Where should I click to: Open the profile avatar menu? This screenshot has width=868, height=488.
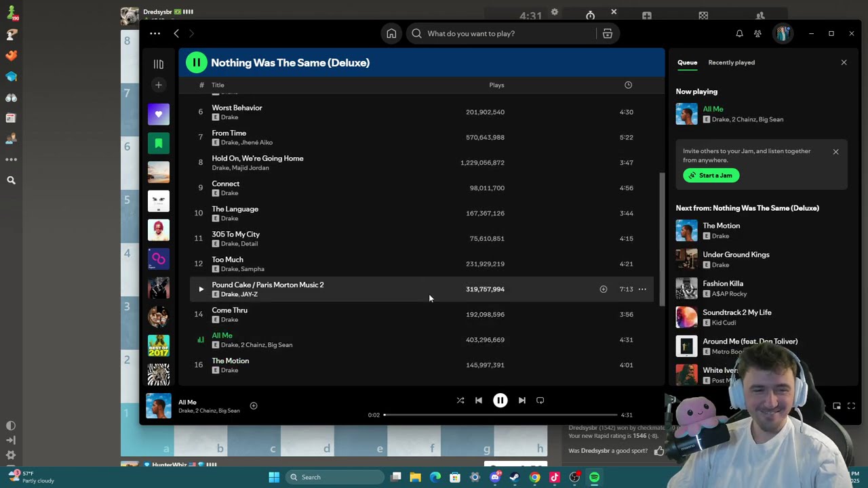click(783, 33)
